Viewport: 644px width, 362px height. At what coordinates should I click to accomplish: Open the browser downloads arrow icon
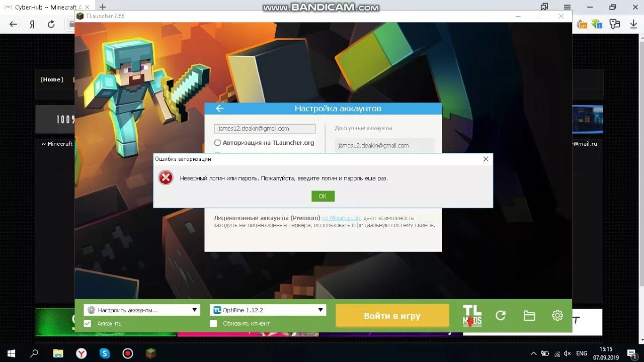[633, 24]
